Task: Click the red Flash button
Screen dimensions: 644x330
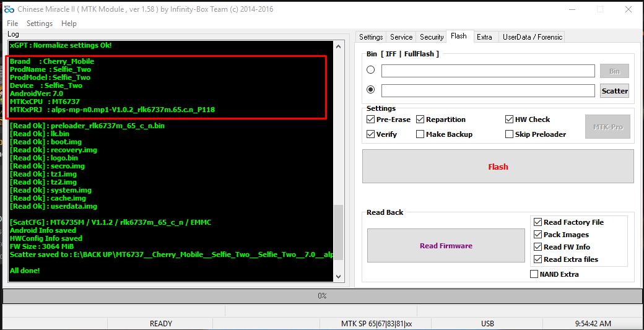Action: [x=498, y=167]
